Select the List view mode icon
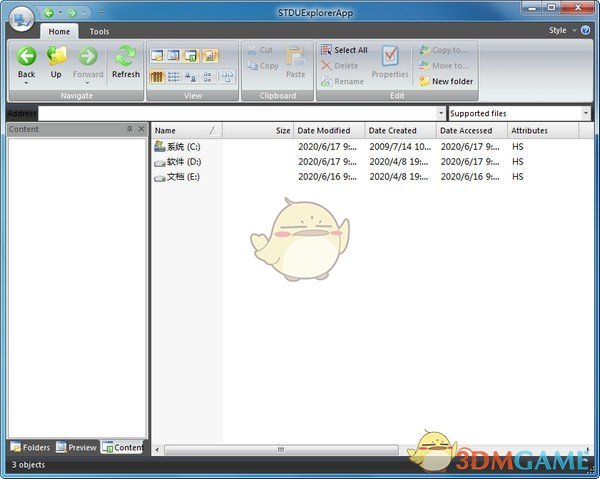Image resolution: width=600 pixels, height=479 pixels. coord(174,77)
